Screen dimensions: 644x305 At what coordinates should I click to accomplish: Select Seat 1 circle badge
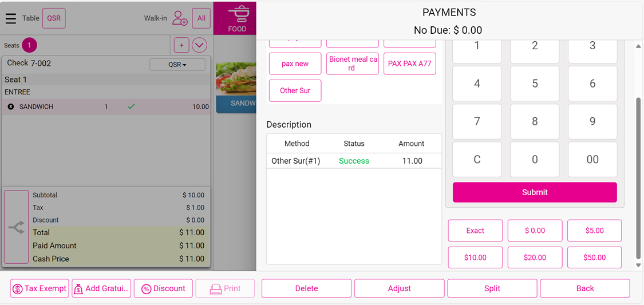pyautogui.click(x=29, y=45)
